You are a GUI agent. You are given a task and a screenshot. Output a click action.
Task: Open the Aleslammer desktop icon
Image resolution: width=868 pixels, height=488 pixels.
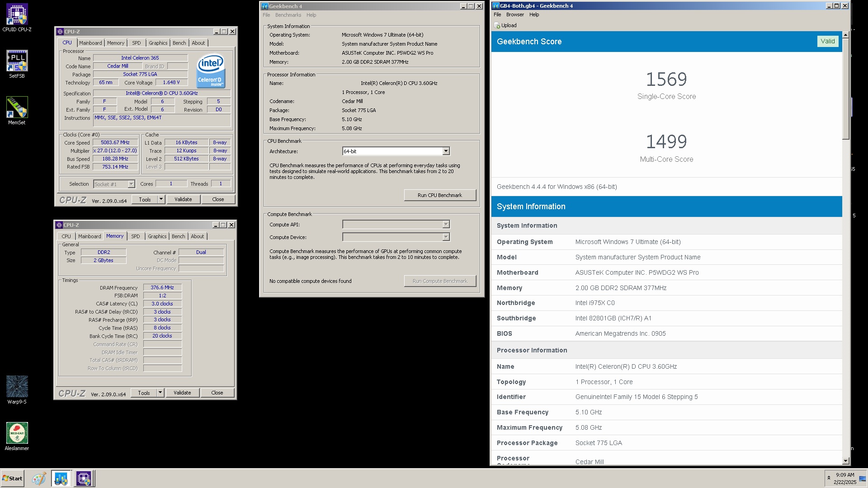click(x=17, y=436)
